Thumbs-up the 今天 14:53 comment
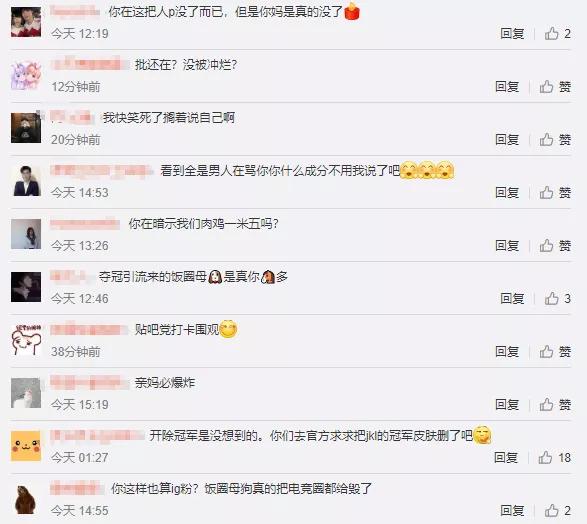Screen dimensions: 587x524 (555, 193)
